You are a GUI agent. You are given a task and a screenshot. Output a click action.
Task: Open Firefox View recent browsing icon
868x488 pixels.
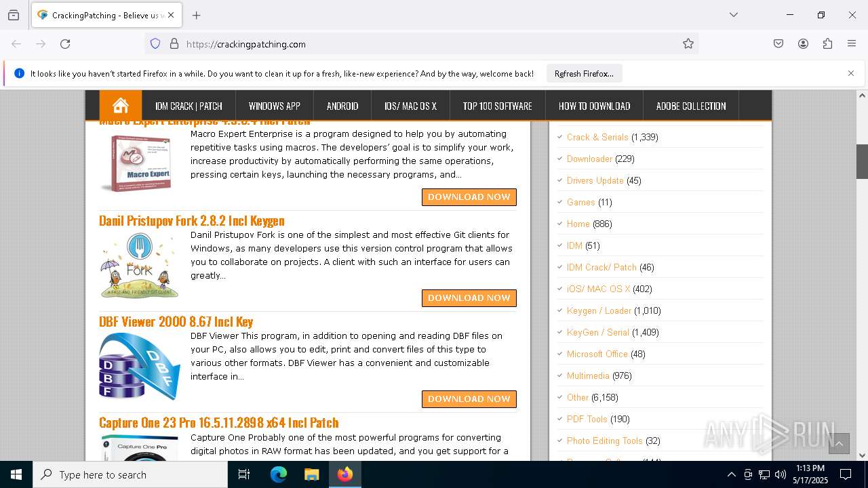(x=14, y=15)
